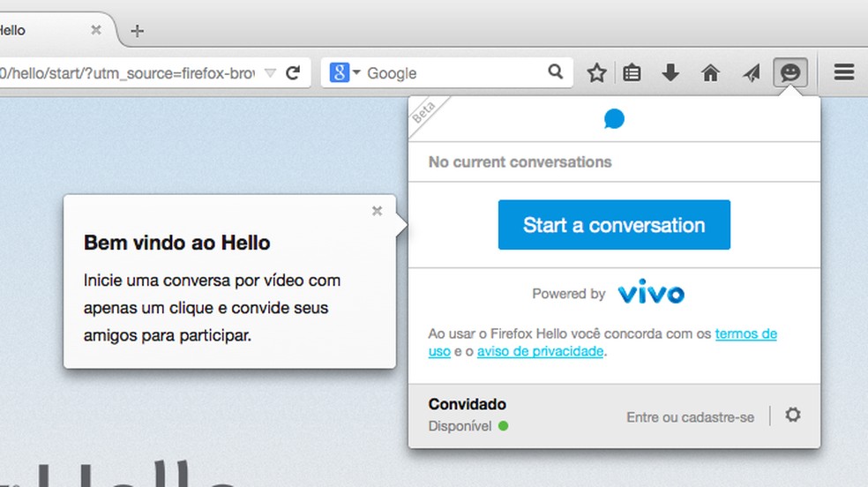
Task: Click the search magnifier icon
Action: pos(555,71)
